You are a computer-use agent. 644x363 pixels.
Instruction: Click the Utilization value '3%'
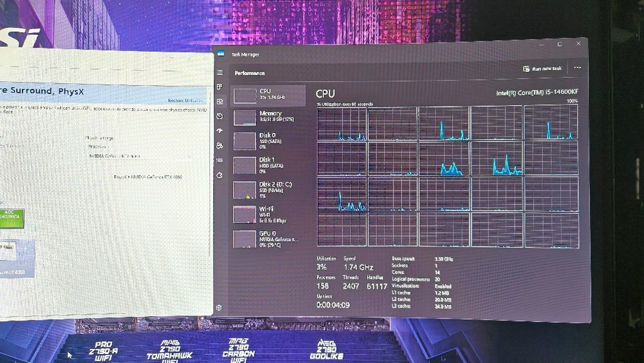321,267
